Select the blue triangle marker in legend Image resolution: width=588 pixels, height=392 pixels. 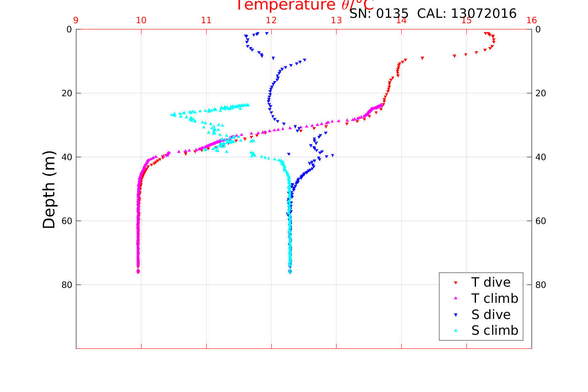[x=455, y=315]
